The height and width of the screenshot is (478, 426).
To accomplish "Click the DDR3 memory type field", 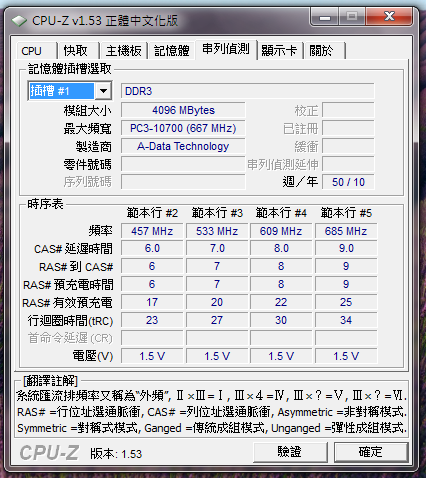I will (247, 91).
